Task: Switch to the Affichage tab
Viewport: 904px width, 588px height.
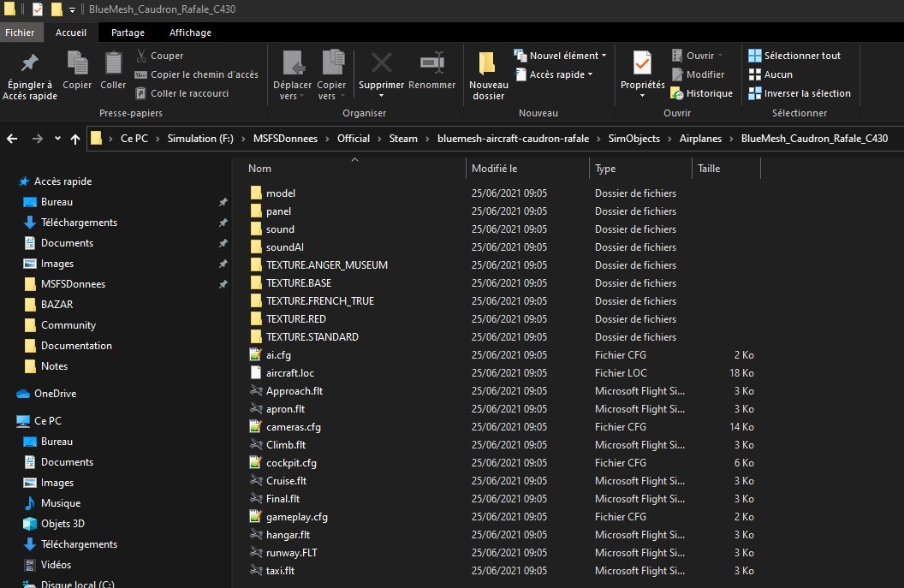Action: click(x=190, y=33)
